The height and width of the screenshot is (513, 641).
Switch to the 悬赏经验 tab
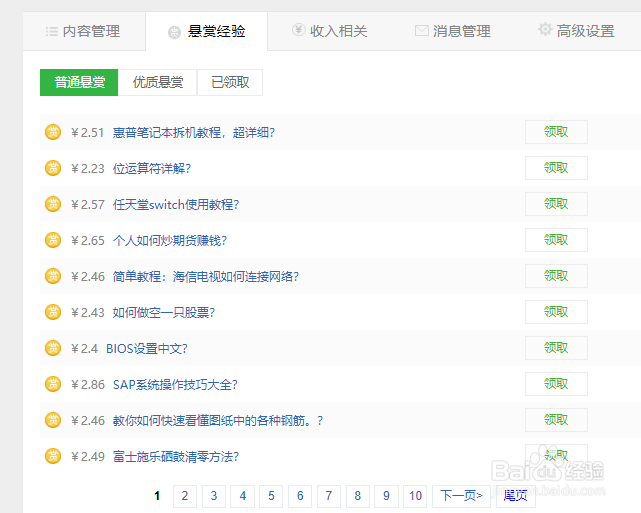click(206, 31)
